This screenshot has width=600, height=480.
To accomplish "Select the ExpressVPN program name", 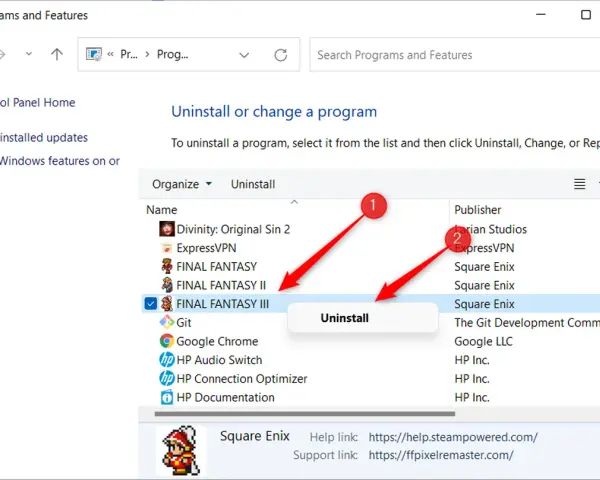I will [x=206, y=248].
